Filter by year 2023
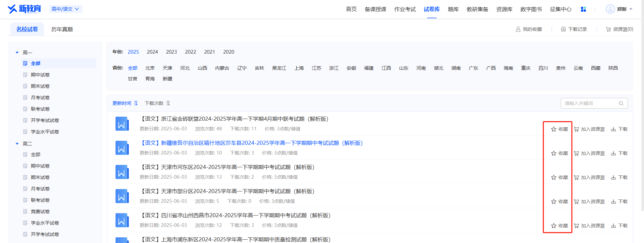This screenshot has width=644, height=243. pos(171,52)
